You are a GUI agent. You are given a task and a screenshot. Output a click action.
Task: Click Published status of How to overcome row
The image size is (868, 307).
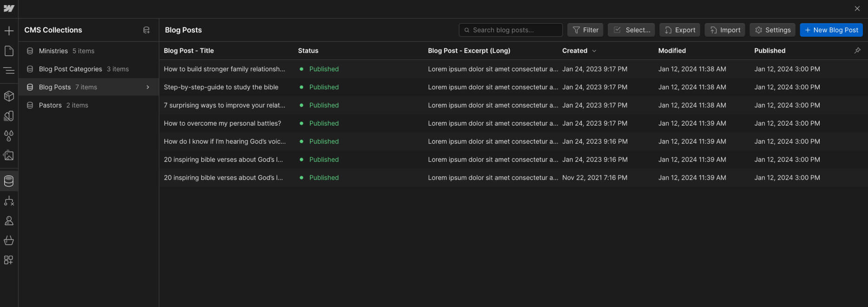(x=324, y=123)
